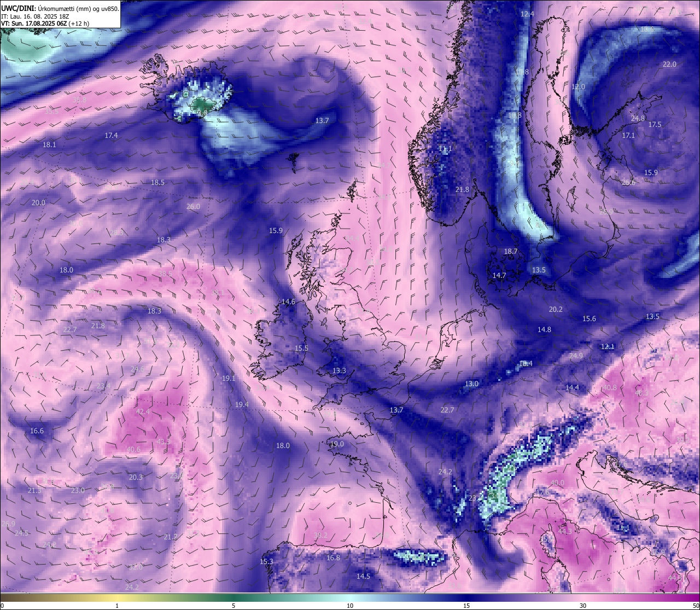Click the 20.3 value on the map

tap(136, 477)
